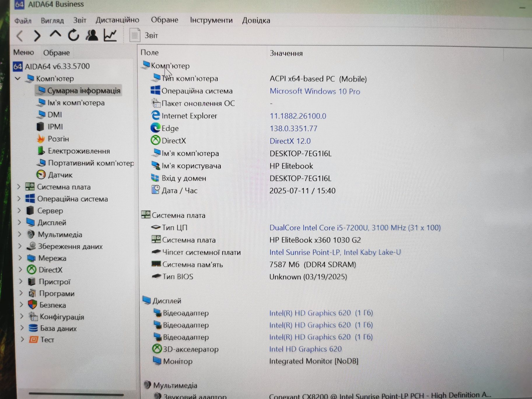Select Сумарна інформація in the tree
This screenshot has height=399, width=532.
pyautogui.click(x=79, y=91)
